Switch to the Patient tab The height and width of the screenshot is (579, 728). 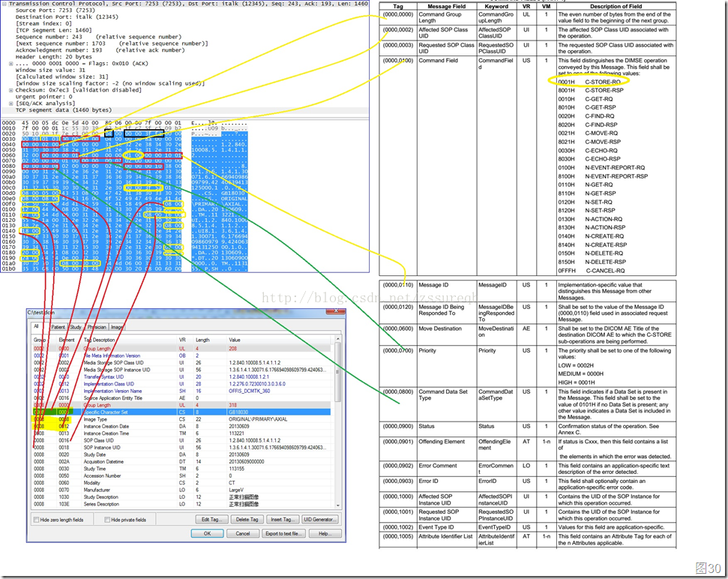[x=58, y=327]
